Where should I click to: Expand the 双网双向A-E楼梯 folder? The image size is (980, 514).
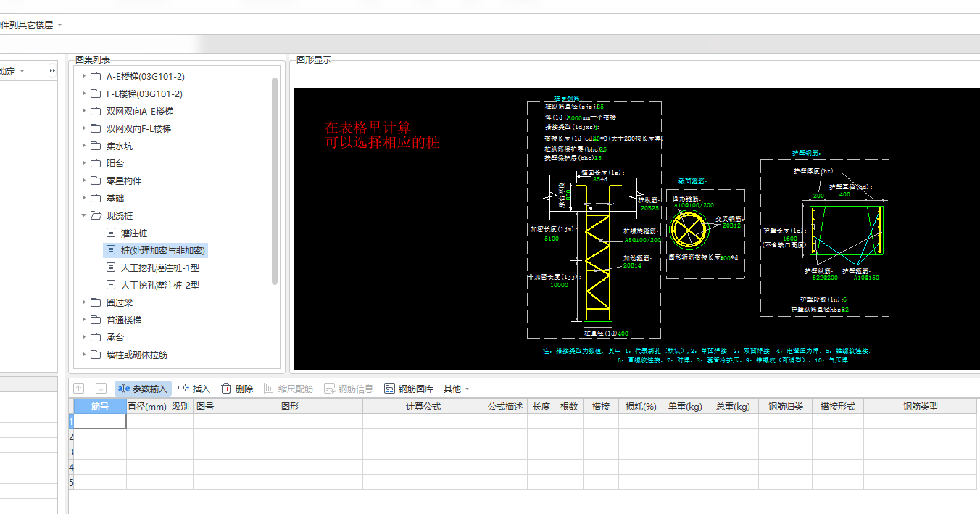coord(84,111)
